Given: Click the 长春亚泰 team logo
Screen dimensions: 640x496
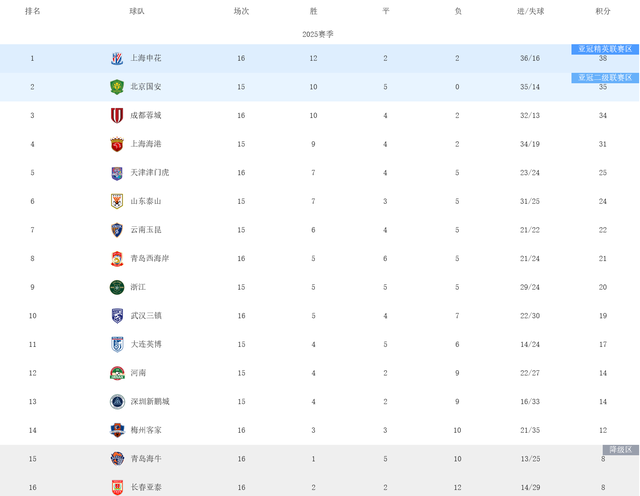Looking at the screenshot, I should [x=117, y=487].
